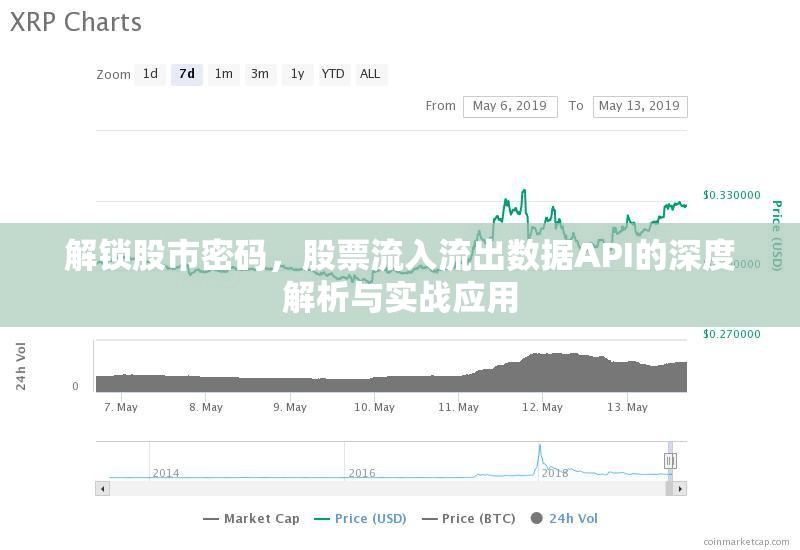The width and height of the screenshot is (800, 550).
Task: Click the 8. May axis label
Action: click(206, 408)
